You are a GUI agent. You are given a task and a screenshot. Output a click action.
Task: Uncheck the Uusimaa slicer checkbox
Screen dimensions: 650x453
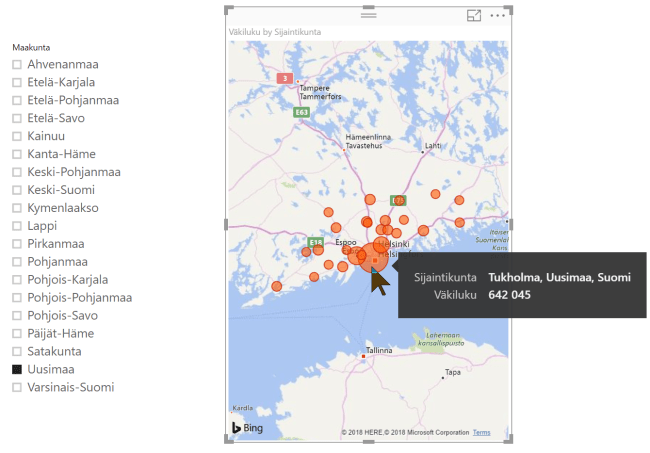(17, 369)
